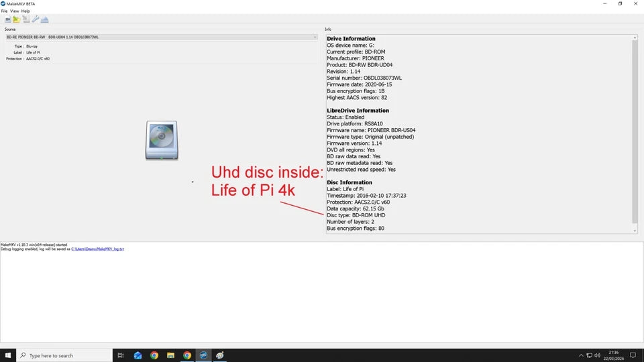Open the View menu
This screenshot has height=362, width=644.
14,11
